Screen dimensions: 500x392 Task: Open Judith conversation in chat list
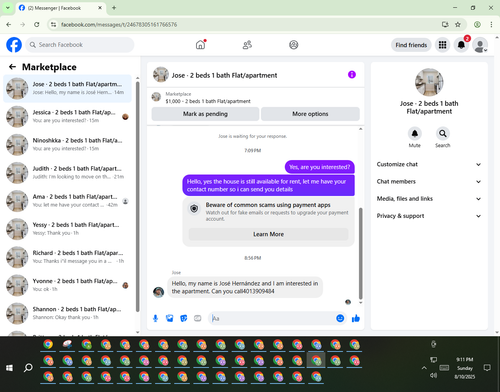[67, 173]
